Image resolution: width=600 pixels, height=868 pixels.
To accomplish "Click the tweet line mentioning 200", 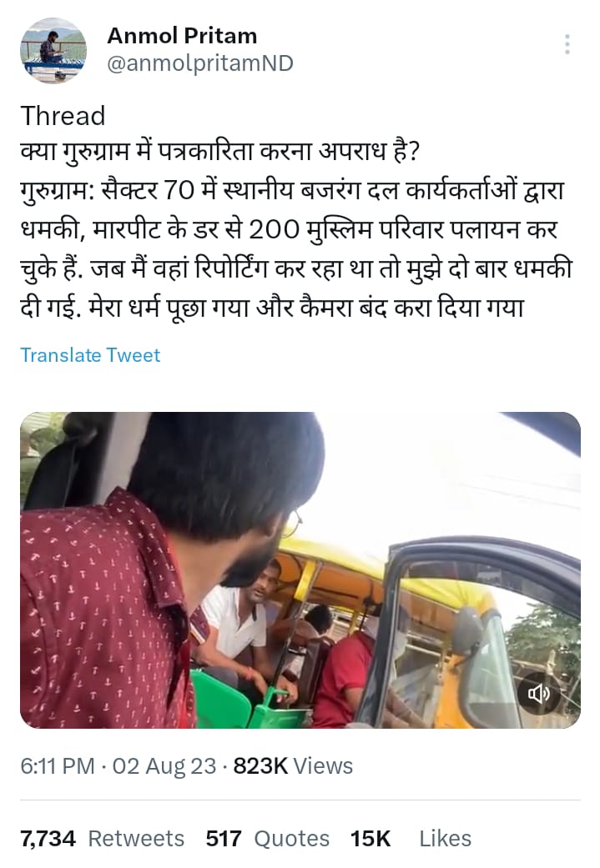I will [289, 229].
